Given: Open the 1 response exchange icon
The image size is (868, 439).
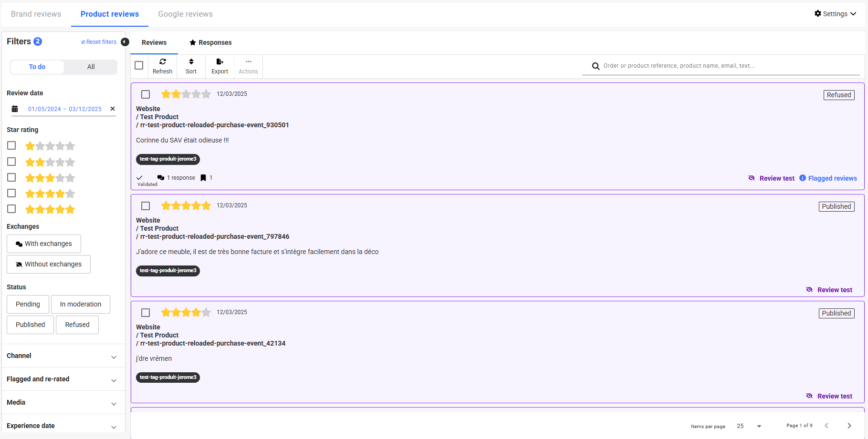Looking at the screenshot, I should (x=161, y=178).
